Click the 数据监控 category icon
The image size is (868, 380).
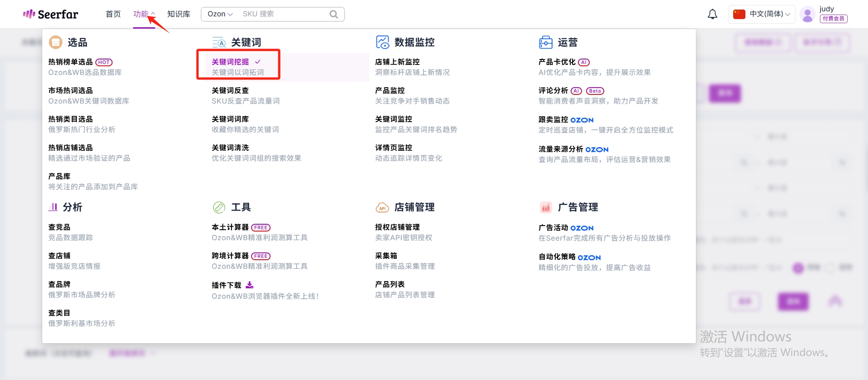[383, 42]
